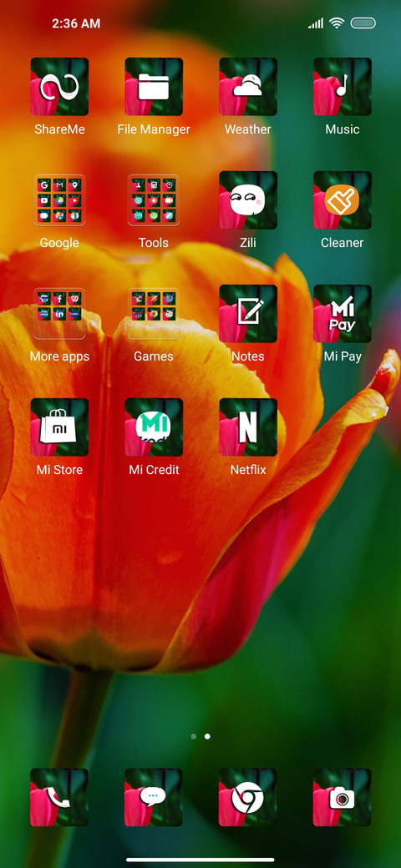The width and height of the screenshot is (401, 868).
Task: Tap the Mi Credit label text
Action: click(x=154, y=470)
